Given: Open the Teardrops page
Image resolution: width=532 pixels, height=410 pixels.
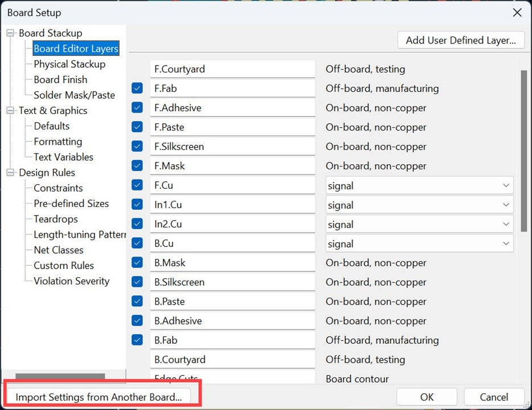Looking at the screenshot, I should [56, 219].
